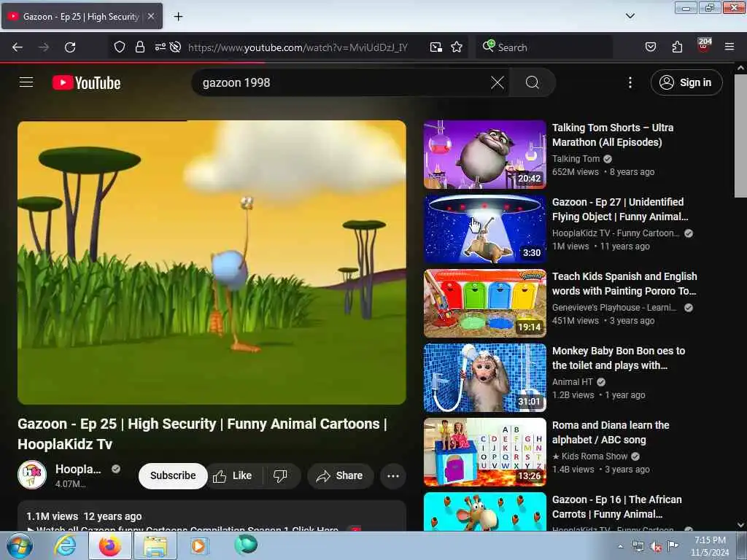Show hidden tray icons arrow
Viewport: 747px width, 560px height.
(620, 546)
